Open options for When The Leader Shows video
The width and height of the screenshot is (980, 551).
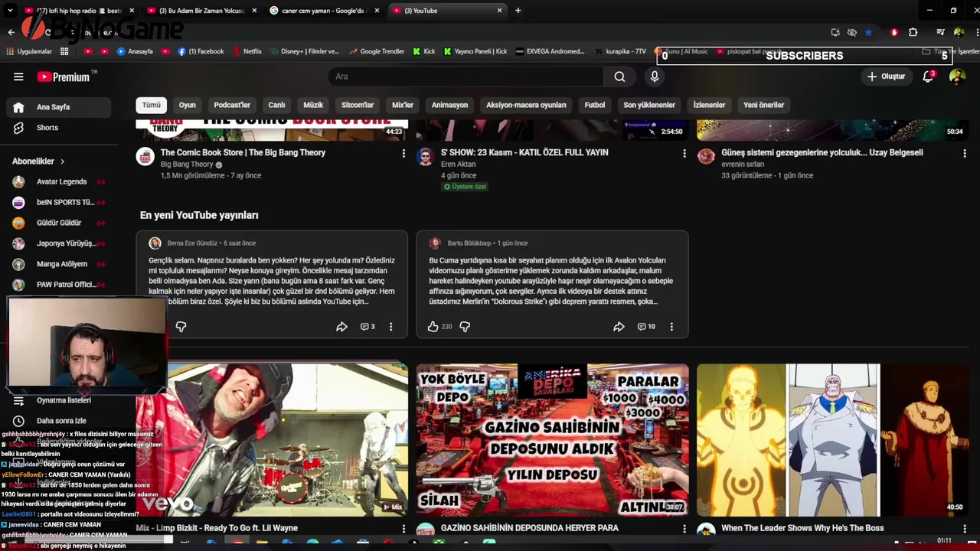[x=964, y=529]
